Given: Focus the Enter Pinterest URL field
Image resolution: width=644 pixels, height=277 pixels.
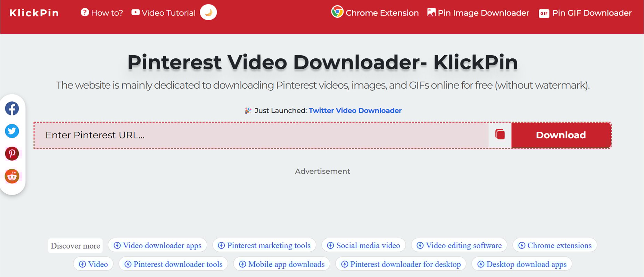Looking at the screenshot, I should coord(261,135).
